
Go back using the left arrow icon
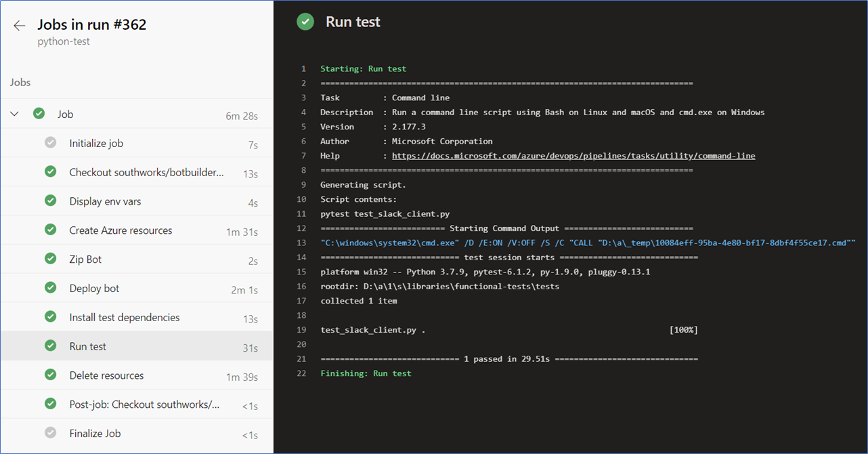click(19, 26)
